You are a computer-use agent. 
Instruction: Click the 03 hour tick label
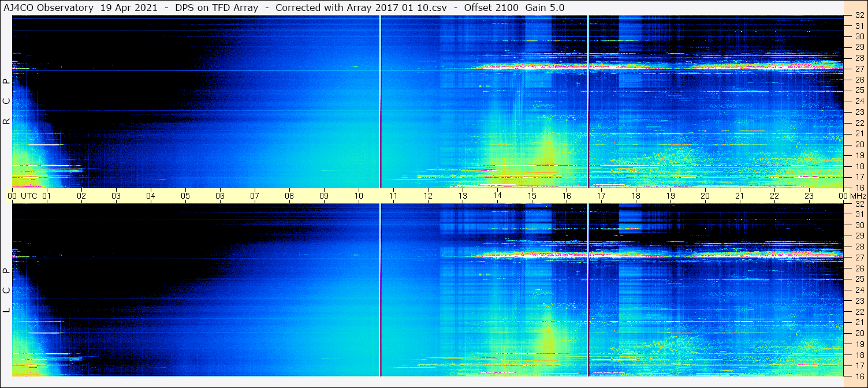tap(116, 196)
